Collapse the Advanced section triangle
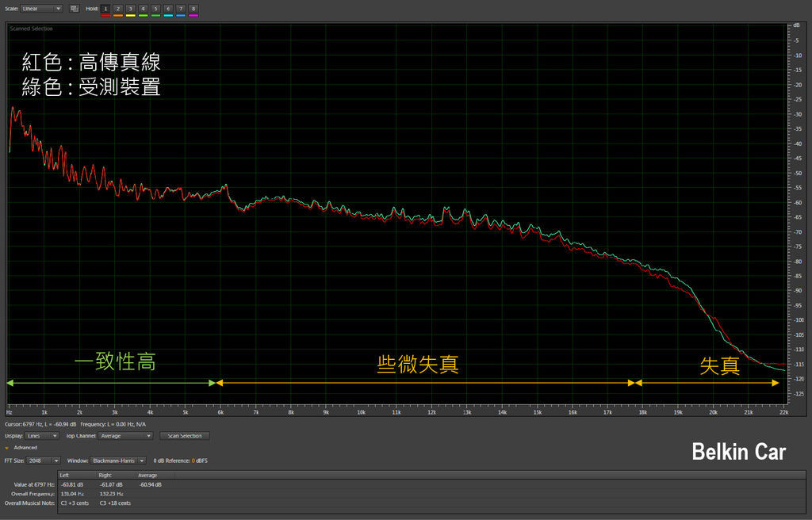 [7, 448]
